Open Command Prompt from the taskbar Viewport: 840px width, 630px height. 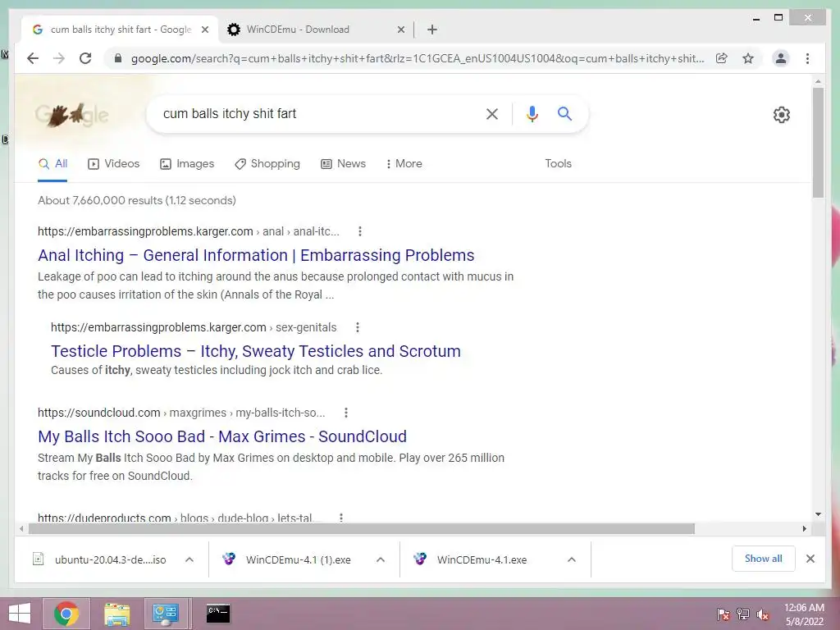pyautogui.click(x=218, y=614)
